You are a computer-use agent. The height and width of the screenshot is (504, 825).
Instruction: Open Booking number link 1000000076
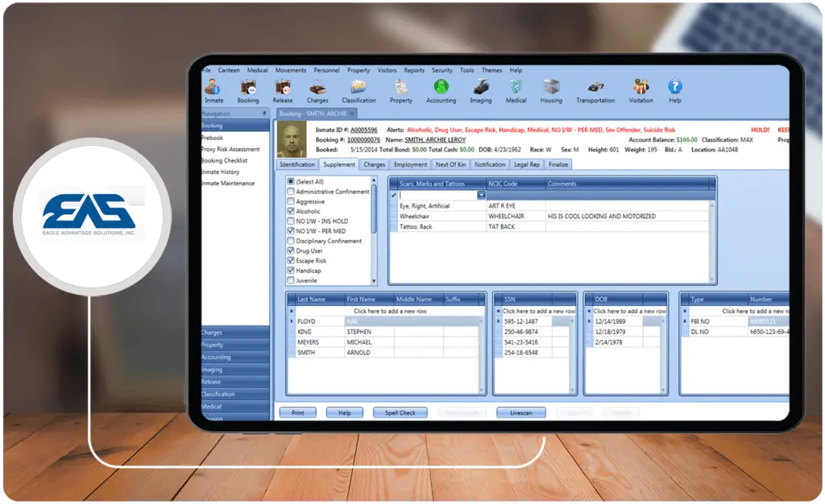pyautogui.click(x=363, y=140)
